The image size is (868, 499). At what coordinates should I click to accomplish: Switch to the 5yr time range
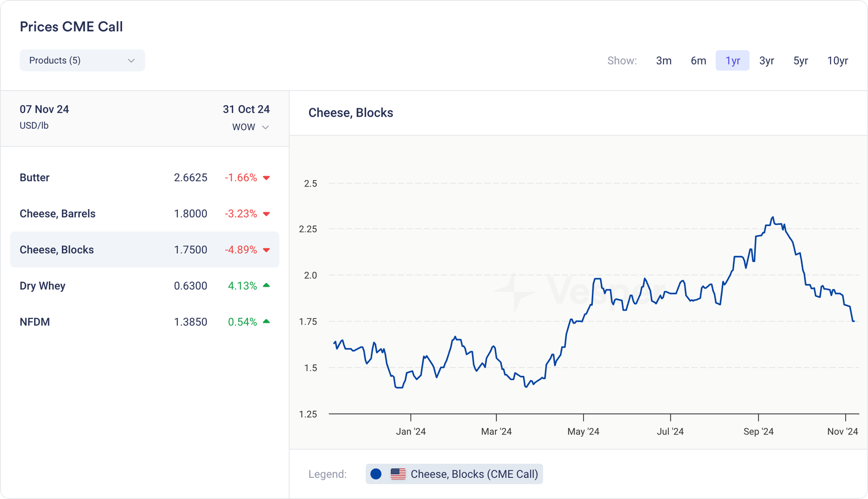pos(801,61)
